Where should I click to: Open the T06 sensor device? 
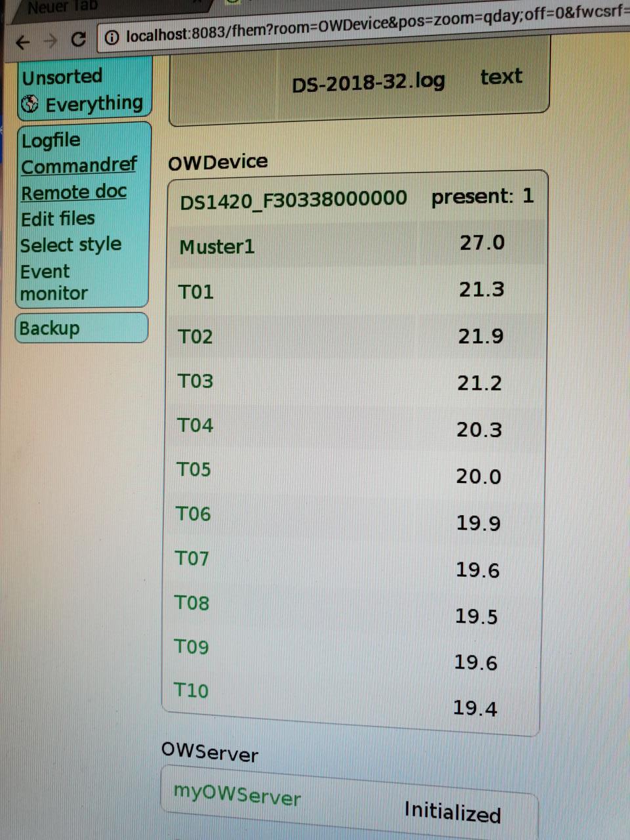coord(193,514)
